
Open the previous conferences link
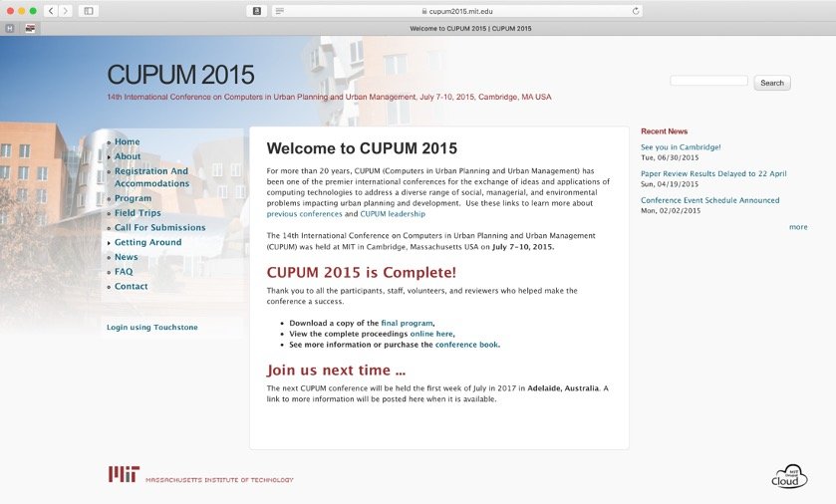(x=304, y=214)
